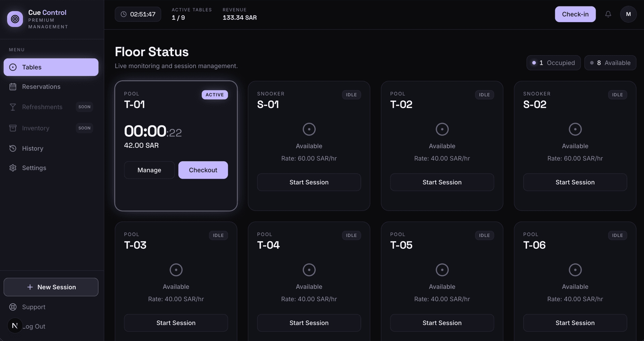Viewport: 644px width, 341px height.
Task: Click the T-05 available circle icon
Action: (442, 270)
